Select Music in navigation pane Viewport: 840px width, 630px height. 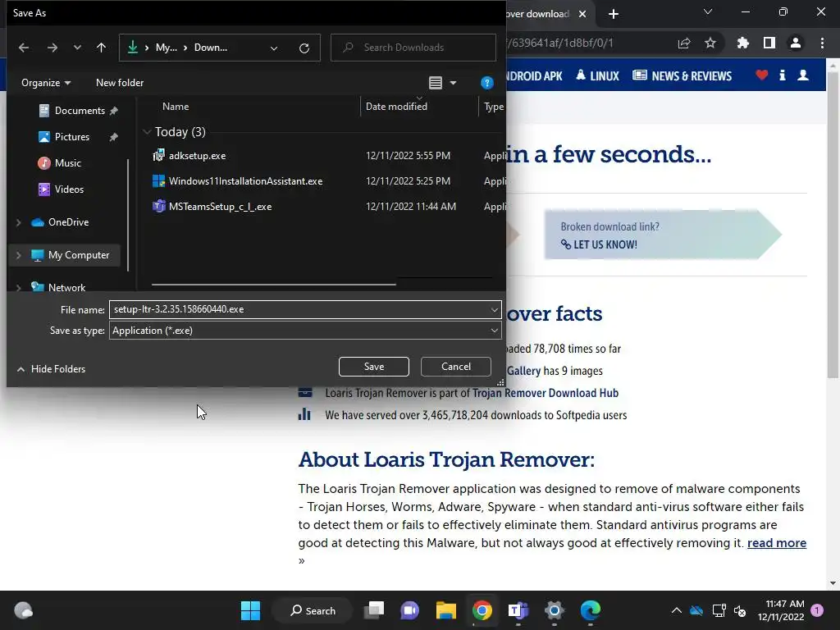[67, 163]
